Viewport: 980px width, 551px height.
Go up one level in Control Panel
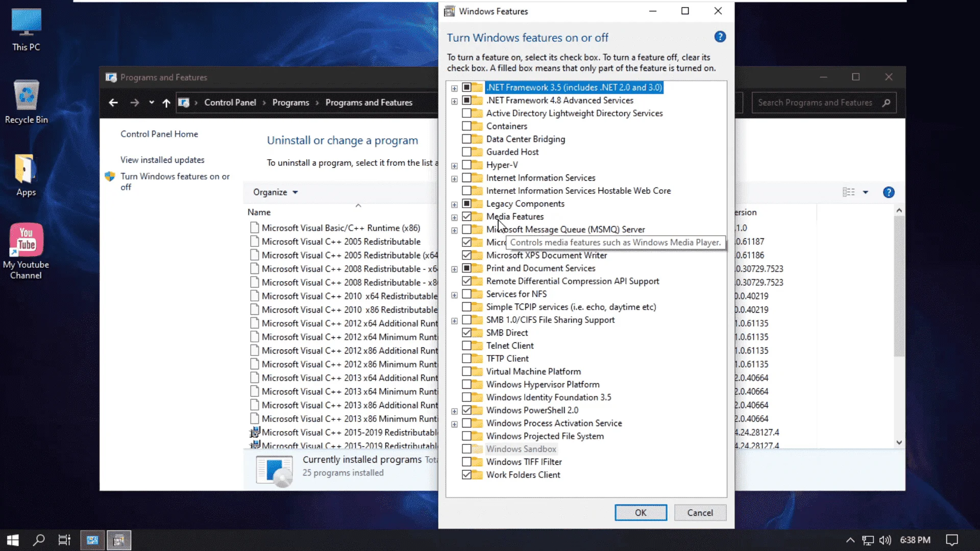coord(166,103)
